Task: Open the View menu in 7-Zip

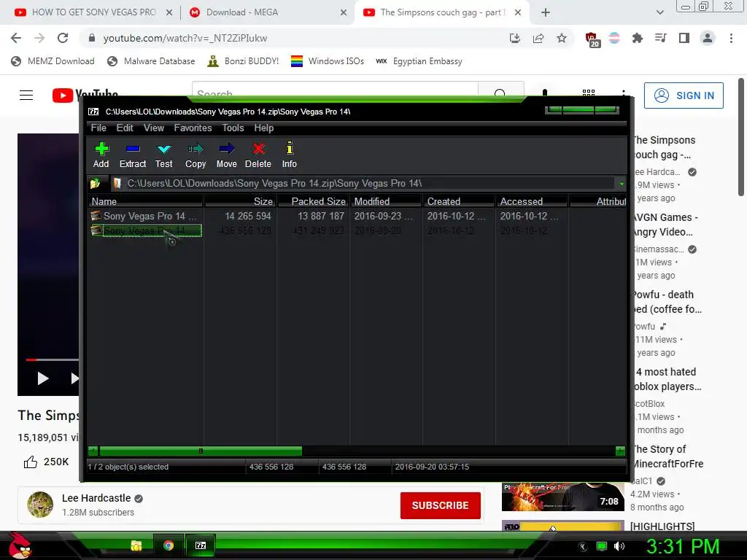Action: 154,128
